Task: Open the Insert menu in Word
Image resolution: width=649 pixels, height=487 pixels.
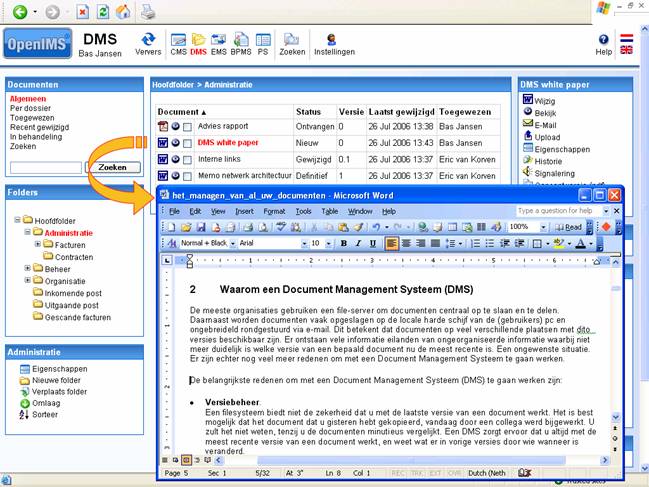Action: click(x=244, y=211)
